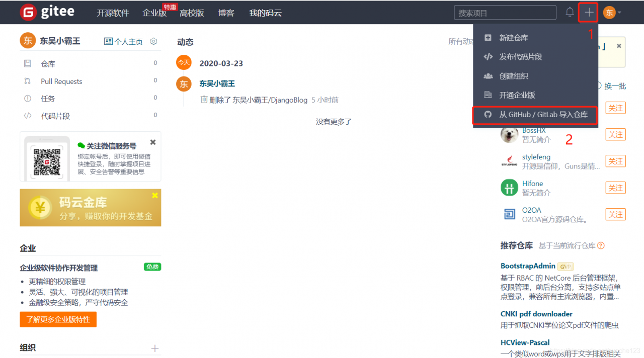644x358 pixels.
Task: Click the 任务 sidebar icon
Action: (x=28, y=99)
